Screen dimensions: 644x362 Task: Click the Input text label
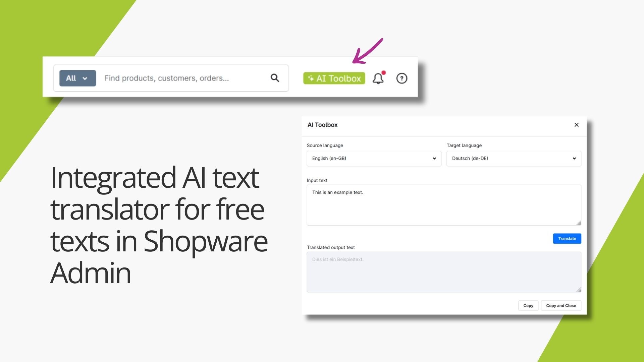[317, 180]
